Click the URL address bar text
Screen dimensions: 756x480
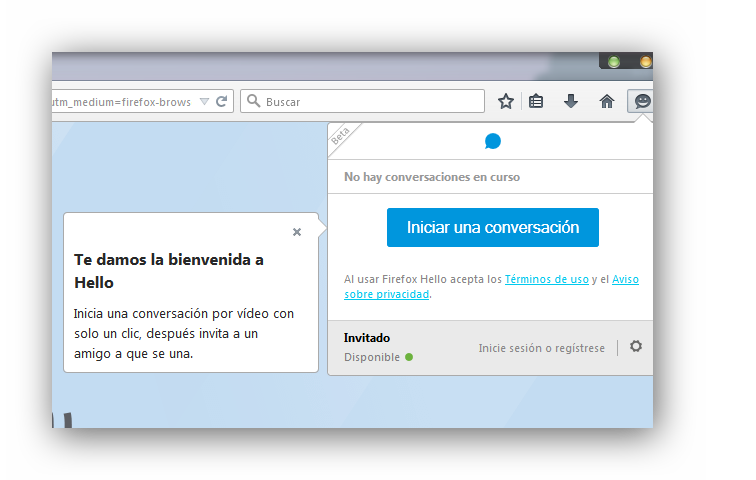click(122, 102)
